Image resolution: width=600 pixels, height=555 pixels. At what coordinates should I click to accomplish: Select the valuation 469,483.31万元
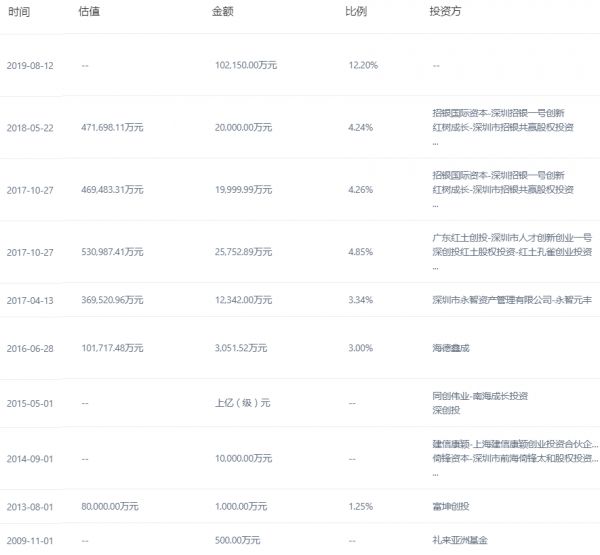(112, 190)
